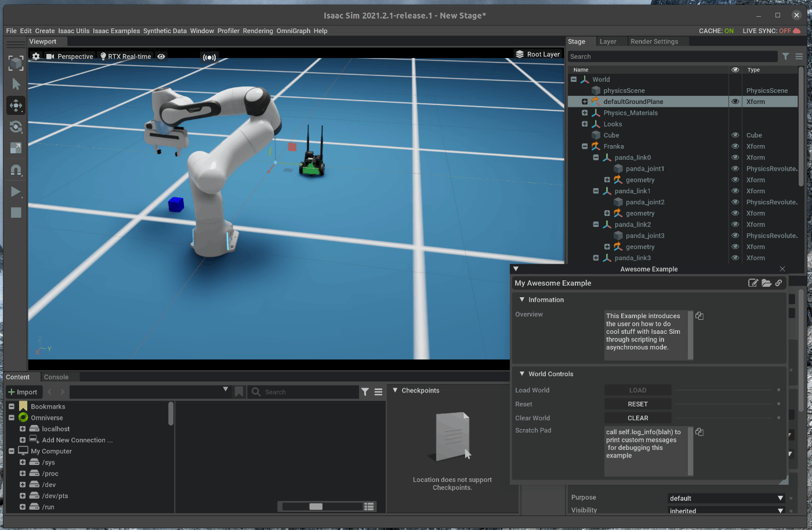Click the LOAD button
Viewport: 812px width, 530px height.
637,390
